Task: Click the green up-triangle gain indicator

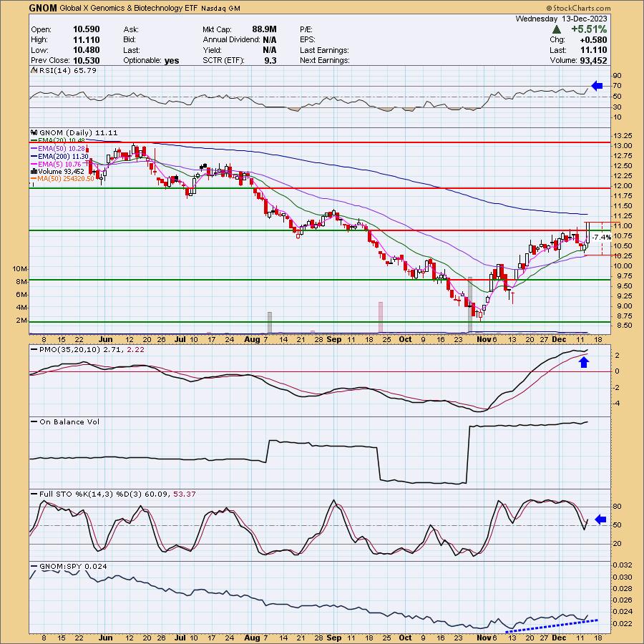Action: (557, 29)
